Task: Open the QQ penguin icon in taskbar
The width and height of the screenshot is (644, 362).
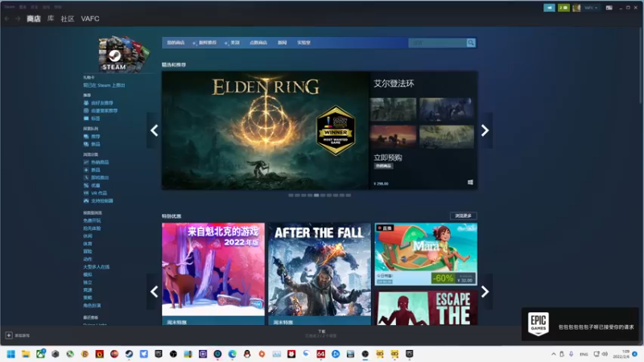Action: coord(247,354)
